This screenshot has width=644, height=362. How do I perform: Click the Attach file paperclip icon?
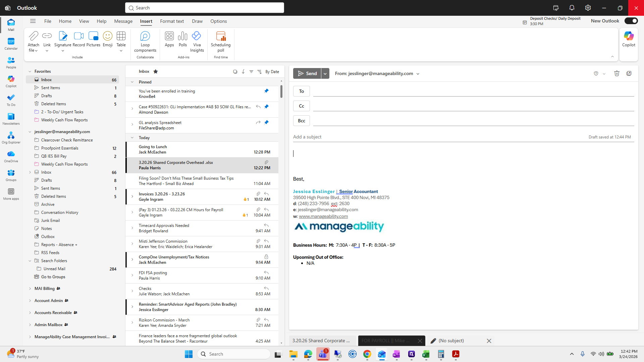(33, 36)
